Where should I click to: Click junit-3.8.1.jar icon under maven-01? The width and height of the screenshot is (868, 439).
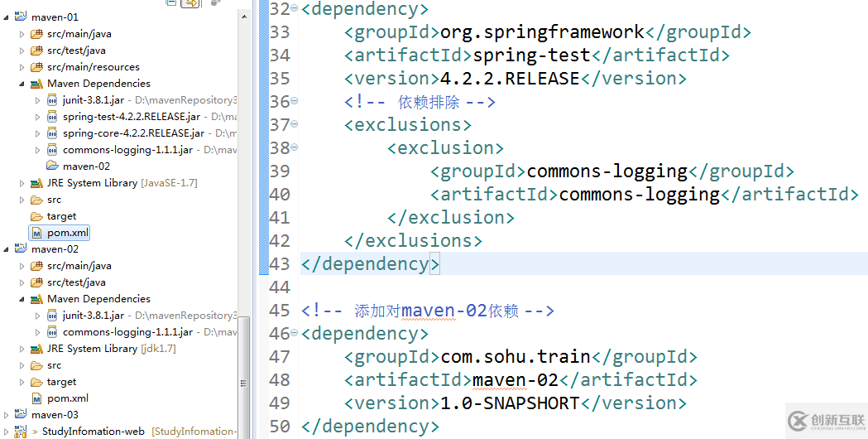coord(52,100)
